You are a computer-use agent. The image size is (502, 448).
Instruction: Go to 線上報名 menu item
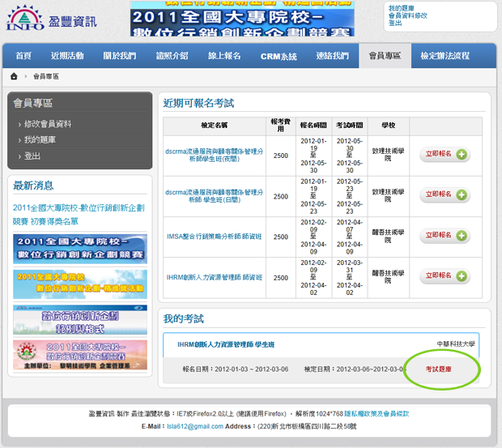coord(224,56)
